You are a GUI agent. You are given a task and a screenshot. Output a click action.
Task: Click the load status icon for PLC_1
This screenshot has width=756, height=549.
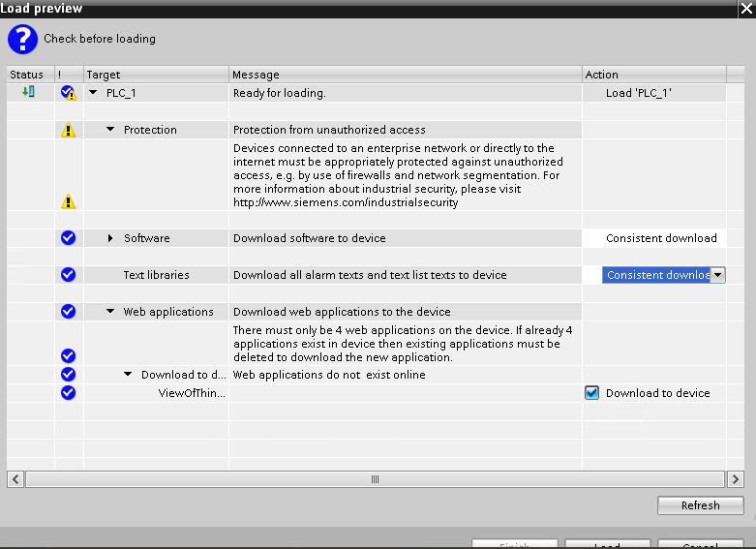pos(28,91)
